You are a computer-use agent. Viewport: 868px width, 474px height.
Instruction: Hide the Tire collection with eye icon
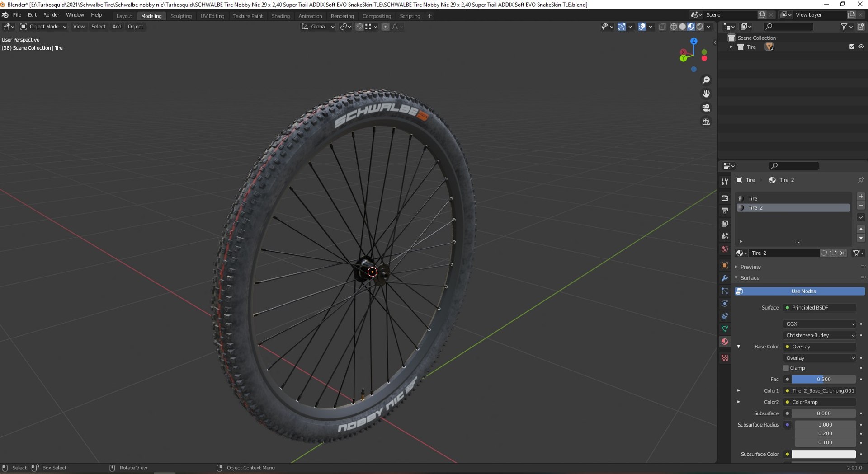pos(861,47)
